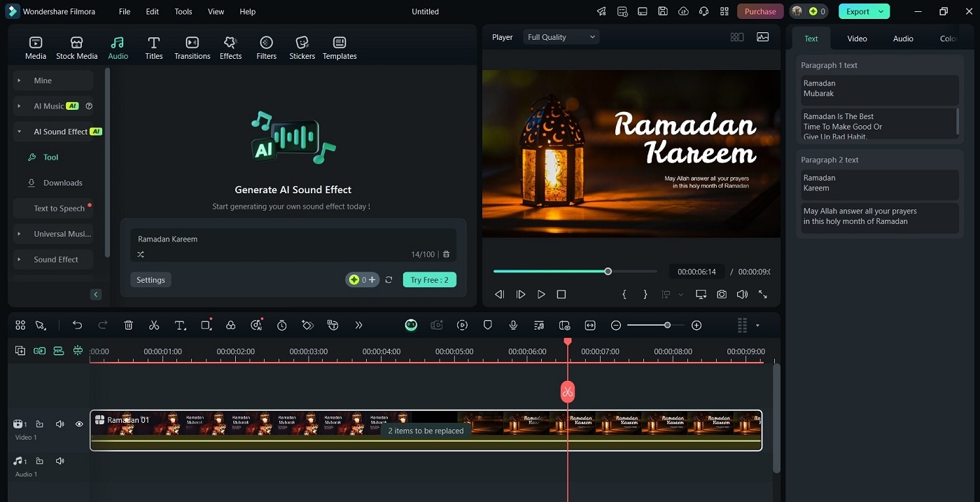Zoom out the timeline with minus
This screenshot has width=980, height=502.
pos(616,326)
